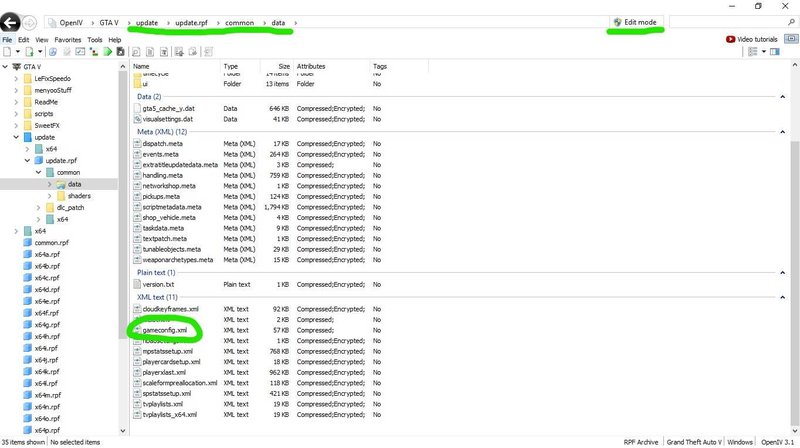
Task: Click the ui folder icon
Action: click(x=137, y=84)
